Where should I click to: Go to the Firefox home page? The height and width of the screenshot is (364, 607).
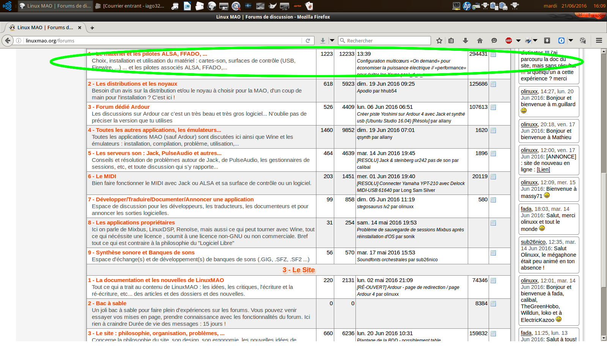[480, 41]
